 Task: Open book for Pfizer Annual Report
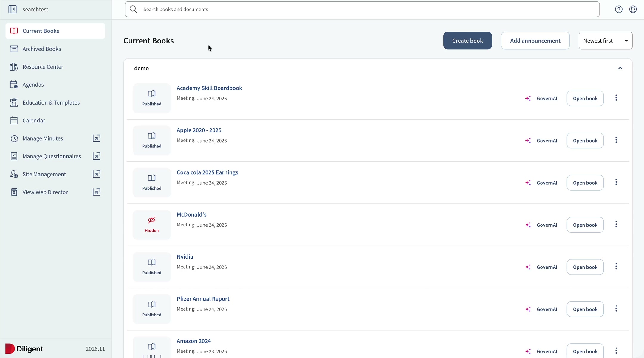(x=585, y=309)
